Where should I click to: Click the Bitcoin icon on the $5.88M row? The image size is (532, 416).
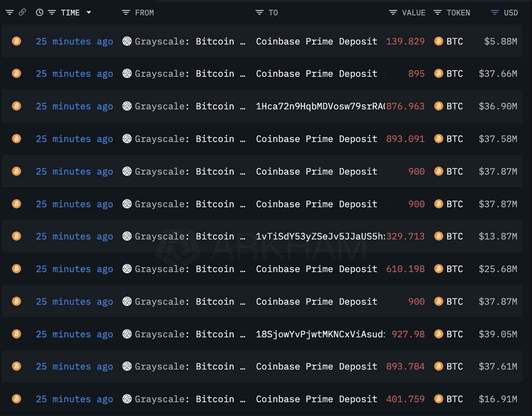[x=17, y=41]
